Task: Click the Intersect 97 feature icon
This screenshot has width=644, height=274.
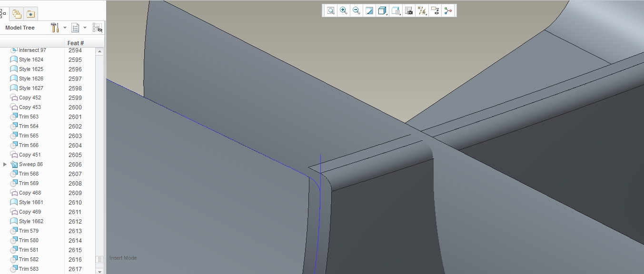Action: [x=14, y=50]
